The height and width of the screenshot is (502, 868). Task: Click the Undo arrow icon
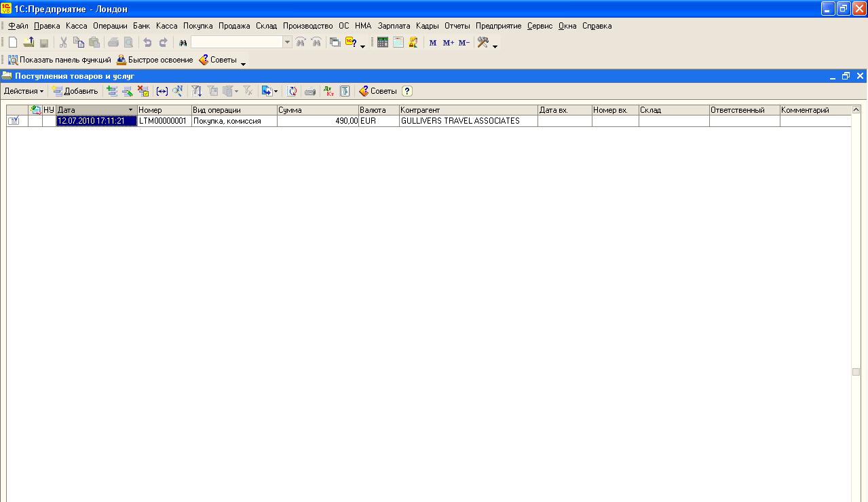(x=147, y=42)
